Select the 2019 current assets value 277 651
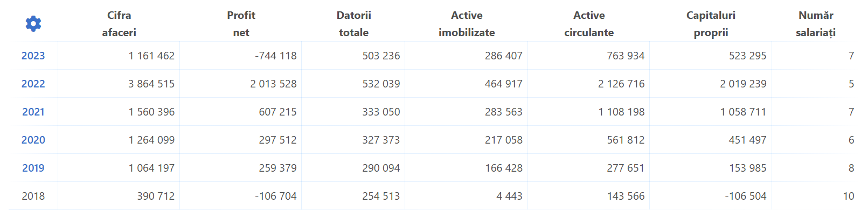Image resolution: width=868 pixels, height=217 pixels. tap(626, 168)
